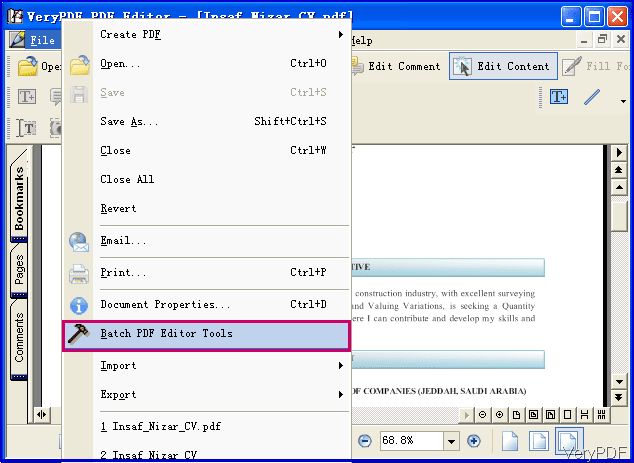Click the Edit Content cursor icon in toolbar
Viewport: 634px width, 463px height.
point(463,66)
